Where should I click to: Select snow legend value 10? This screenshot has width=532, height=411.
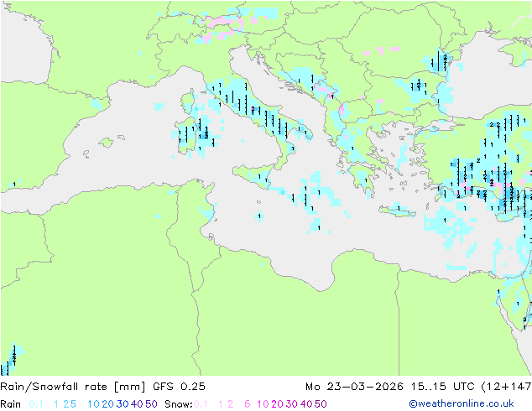click(263, 404)
